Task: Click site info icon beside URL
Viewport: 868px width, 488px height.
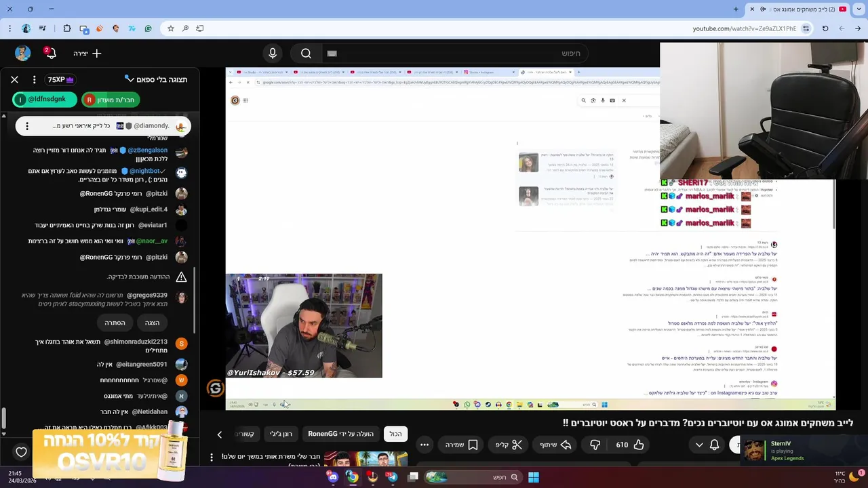Action: pos(806,28)
